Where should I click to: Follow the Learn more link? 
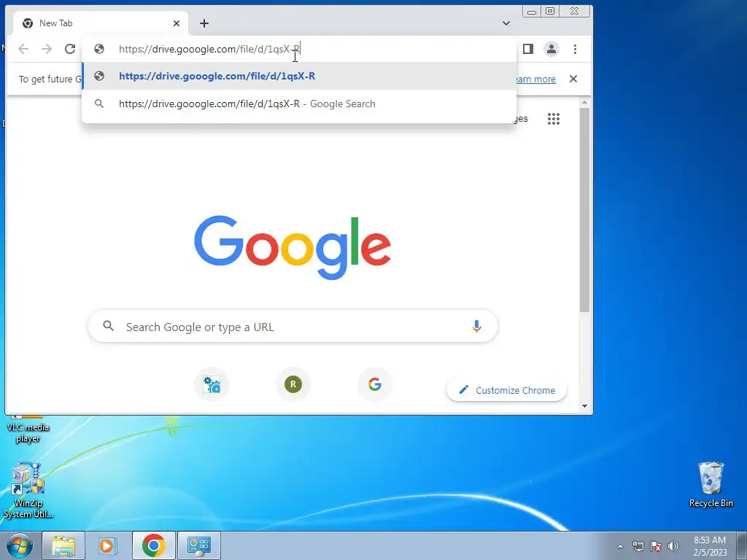click(536, 79)
